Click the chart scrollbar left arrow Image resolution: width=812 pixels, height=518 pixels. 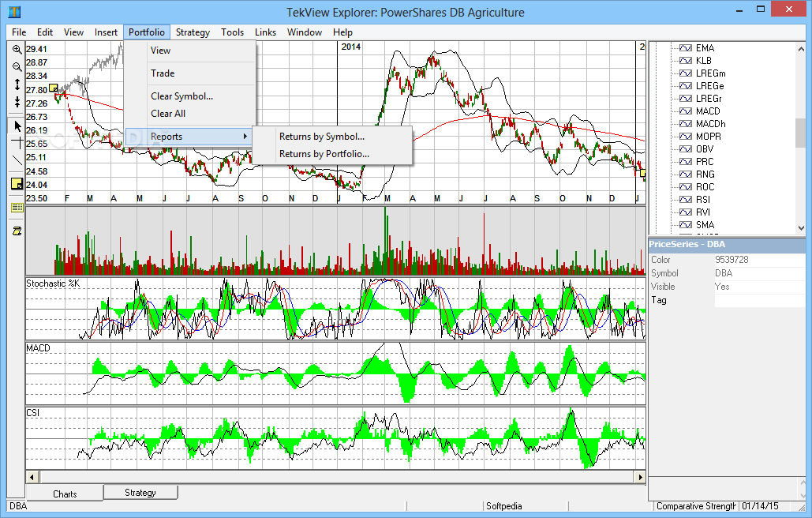[32, 477]
